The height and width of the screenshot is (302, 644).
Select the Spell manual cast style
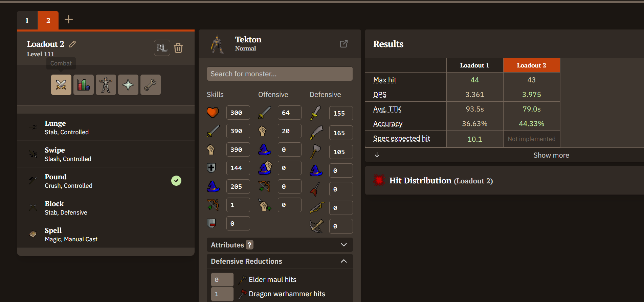[x=106, y=235]
